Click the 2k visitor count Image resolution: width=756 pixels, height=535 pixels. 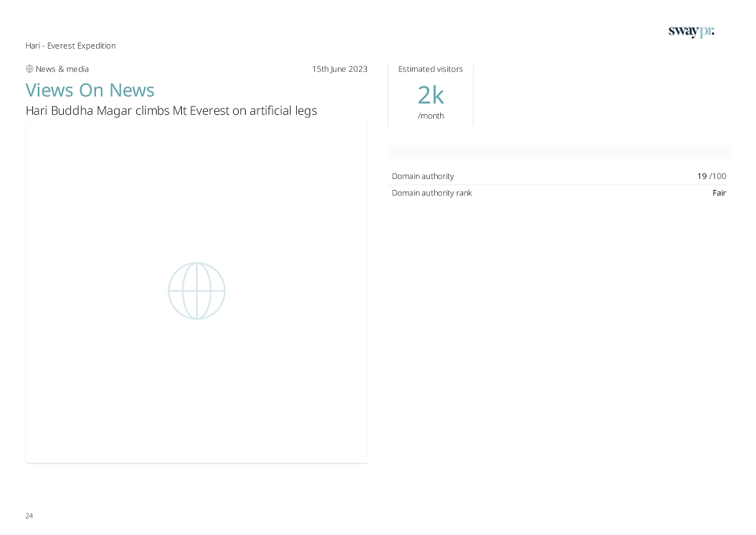431,95
